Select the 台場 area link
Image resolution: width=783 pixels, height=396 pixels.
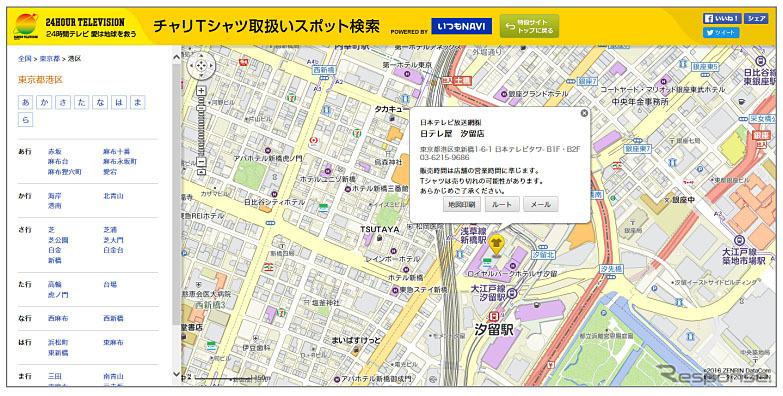tap(110, 284)
